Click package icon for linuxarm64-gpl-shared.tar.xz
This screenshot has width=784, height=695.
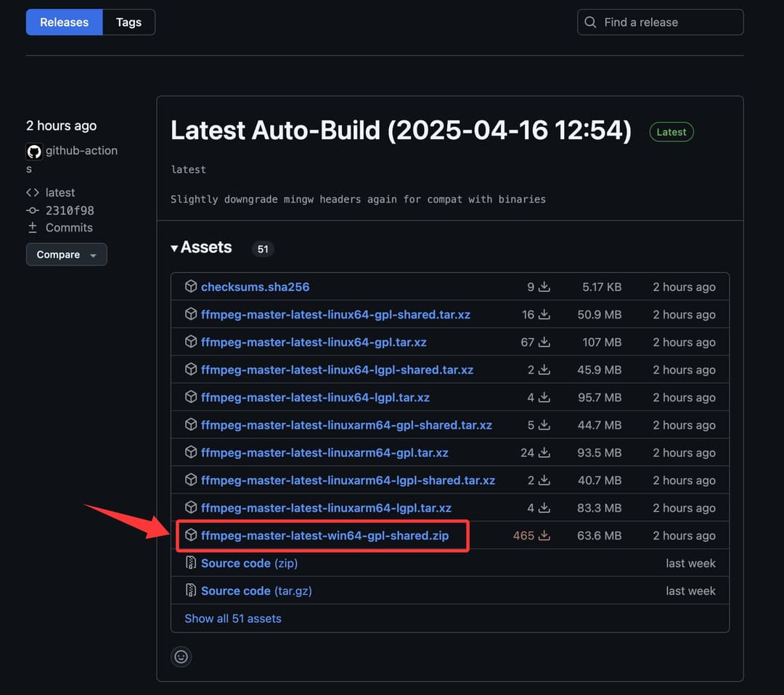coord(191,424)
